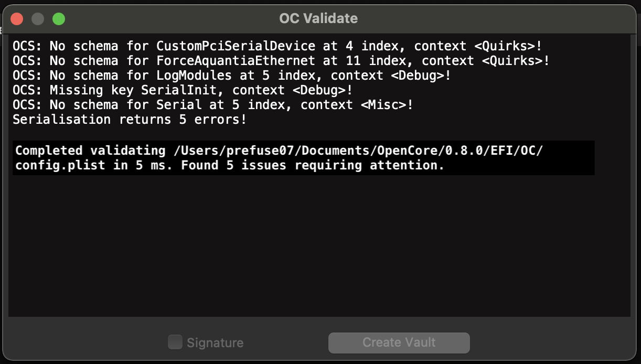Viewport: 641px width, 364px height.
Task: Click the first <Quirks> context word
Action: (504, 46)
